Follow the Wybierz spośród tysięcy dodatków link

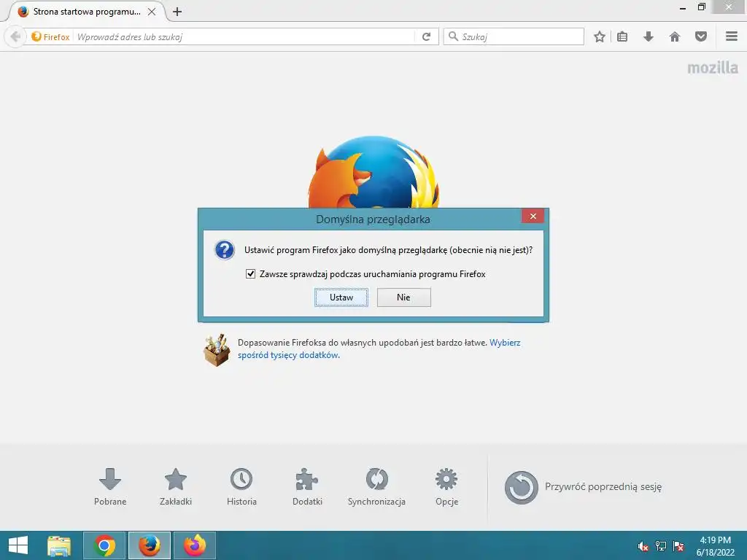pyautogui.click(x=379, y=349)
